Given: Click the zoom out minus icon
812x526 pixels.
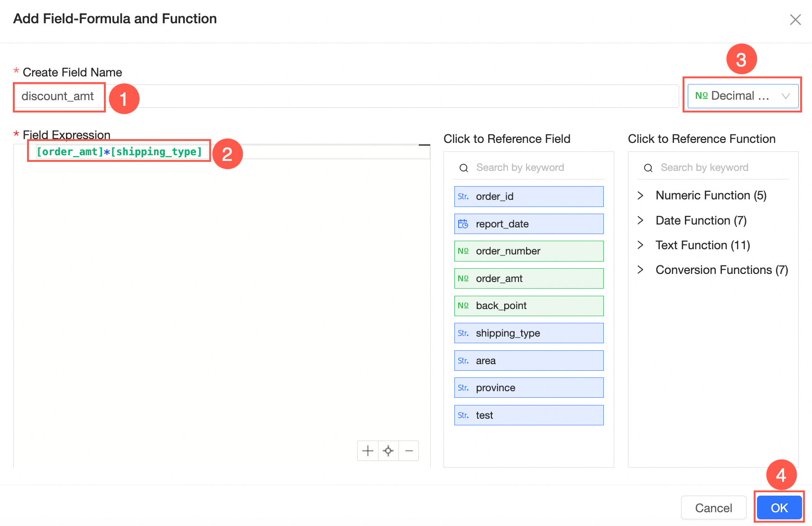Looking at the screenshot, I should coord(409,451).
